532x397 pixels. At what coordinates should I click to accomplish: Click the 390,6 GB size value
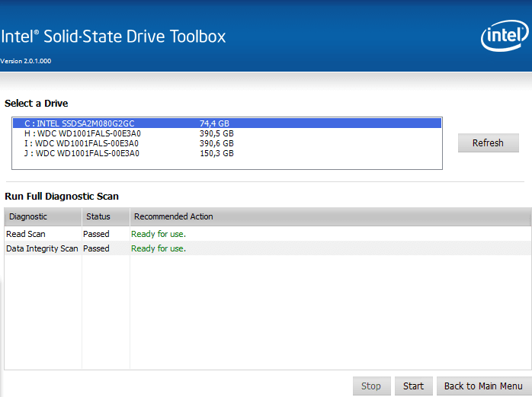pyautogui.click(x=216, y=143)
